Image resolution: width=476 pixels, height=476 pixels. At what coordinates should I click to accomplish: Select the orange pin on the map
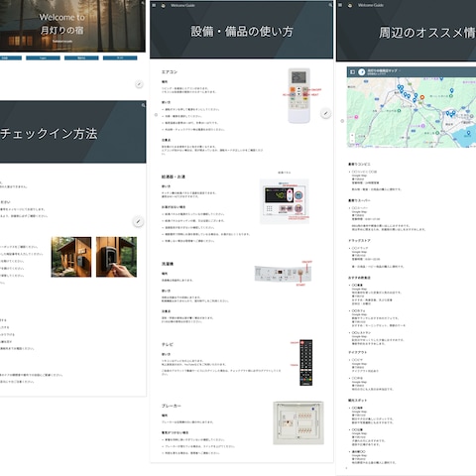coord(422,98)
